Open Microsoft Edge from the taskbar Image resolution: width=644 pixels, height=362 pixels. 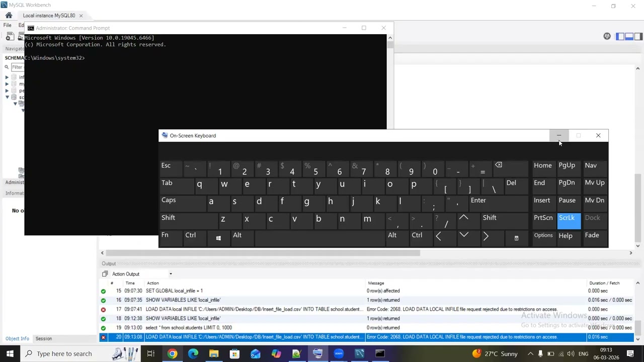pos(193,353)
